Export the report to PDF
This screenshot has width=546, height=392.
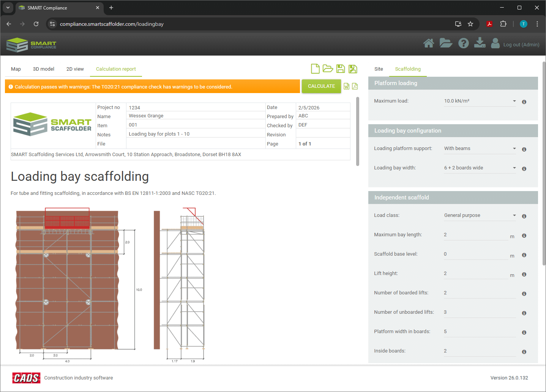(355, 86)
